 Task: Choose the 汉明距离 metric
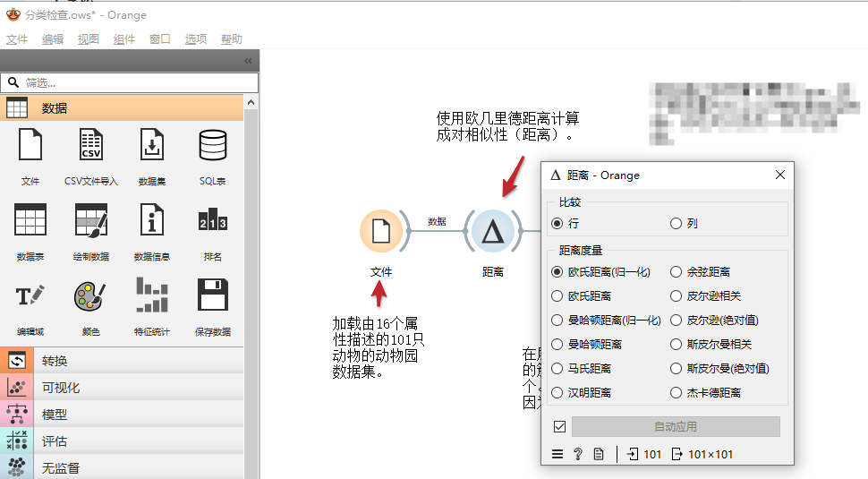pos(582,393)
